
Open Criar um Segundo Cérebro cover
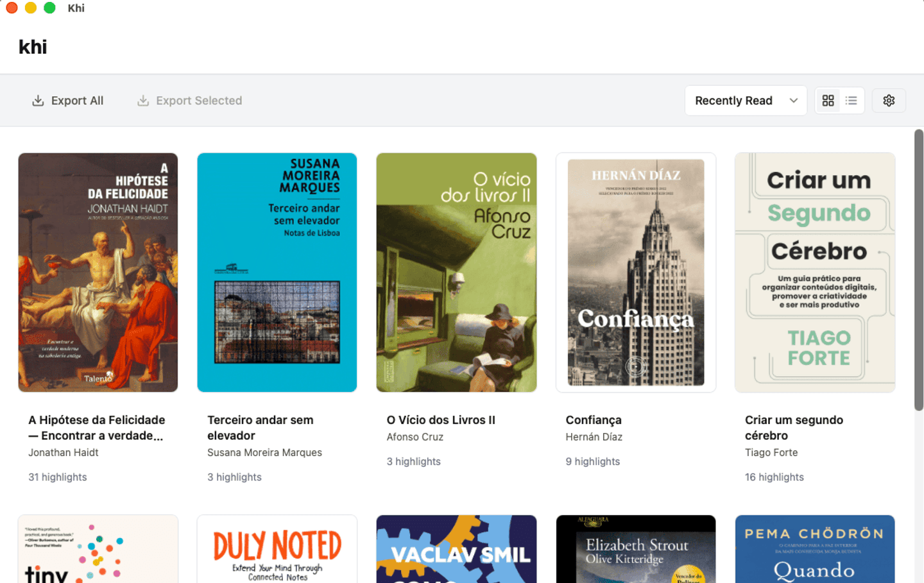[815, 272]
